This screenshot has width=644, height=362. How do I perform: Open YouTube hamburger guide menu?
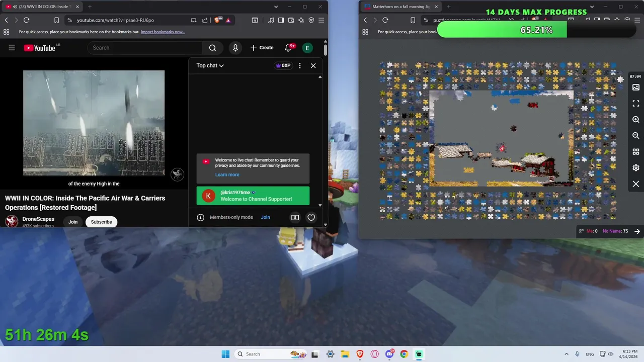coord(12,48)
